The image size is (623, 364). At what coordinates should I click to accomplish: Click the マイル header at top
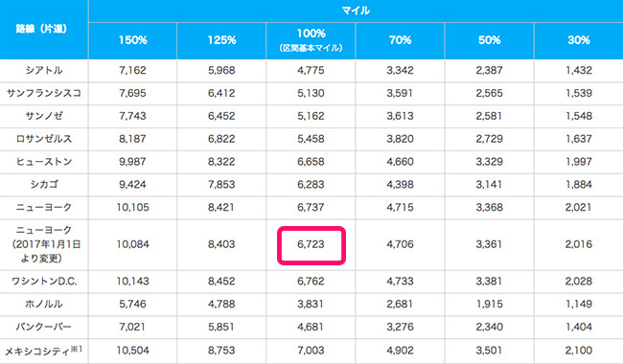[x=356, y=11]
